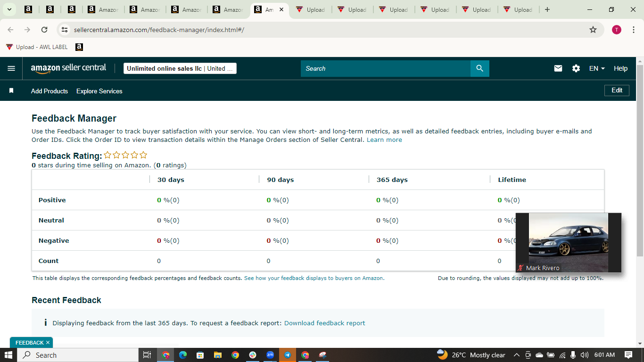Click the Feedback Rating stars

click(125, 155)
